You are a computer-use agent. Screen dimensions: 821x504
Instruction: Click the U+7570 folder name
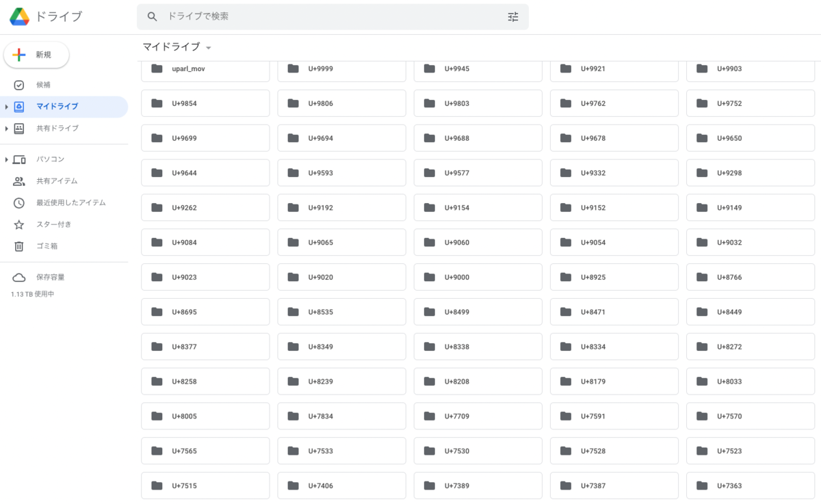729,416
